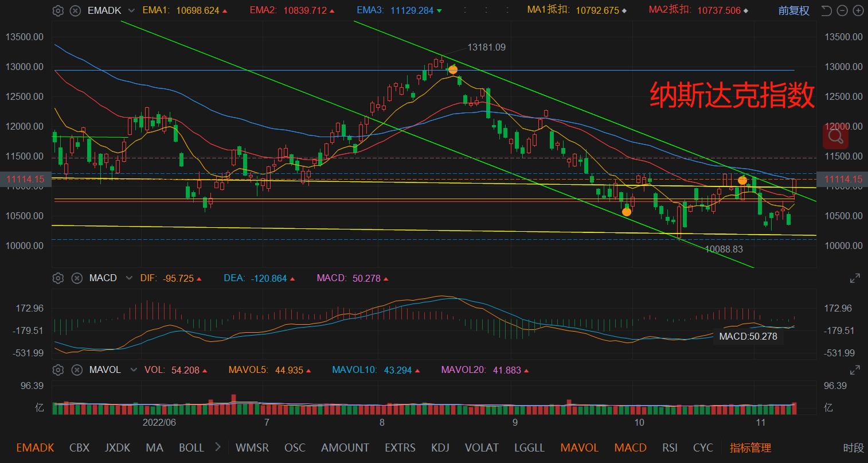The image size is (868, 463).
Task: Click the MAVOL10 value 43.294
Action: 398,370
